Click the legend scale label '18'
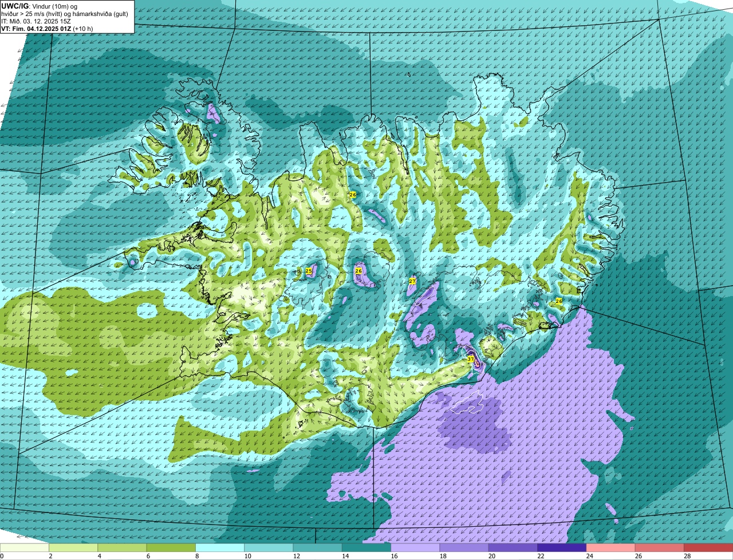 coord(442,556)
